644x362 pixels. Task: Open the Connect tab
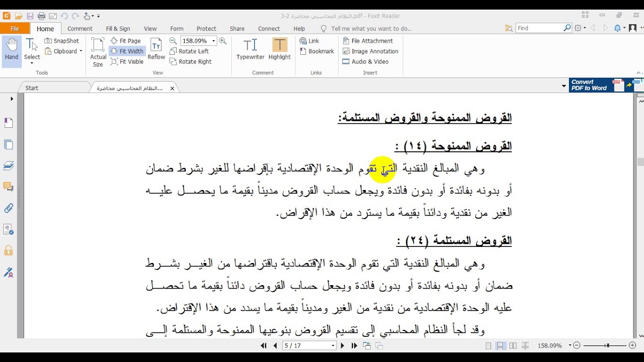click(x=269, y=29)
